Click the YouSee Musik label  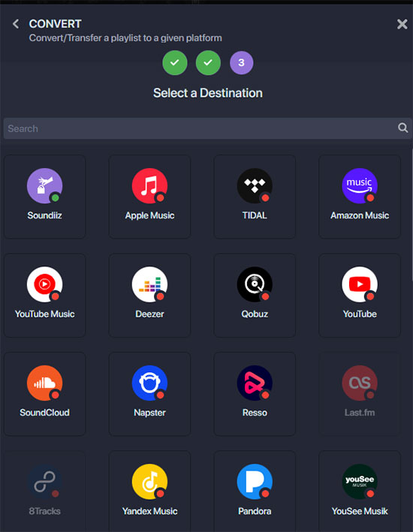[x=360, y=511]
